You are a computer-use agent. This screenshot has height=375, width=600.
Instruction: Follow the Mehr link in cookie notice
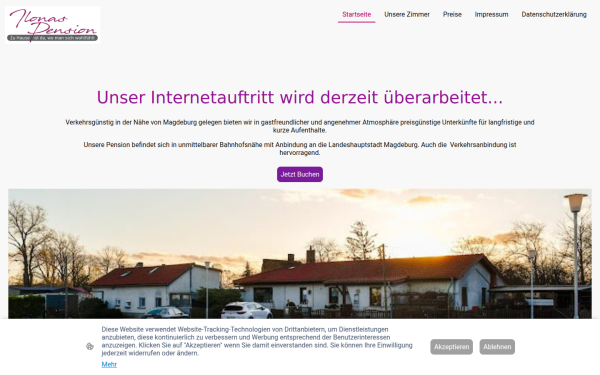click(109, 365)
